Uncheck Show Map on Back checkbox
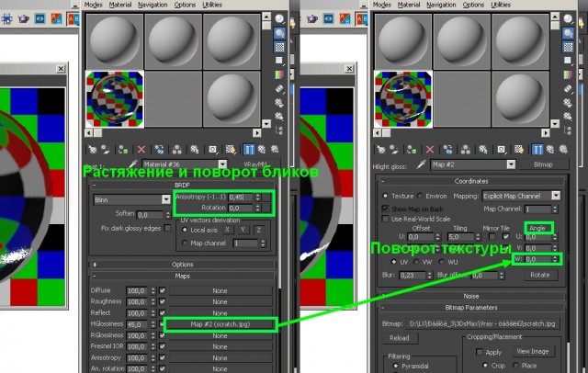This screenshot has height=373, width=588. point(385,209)
